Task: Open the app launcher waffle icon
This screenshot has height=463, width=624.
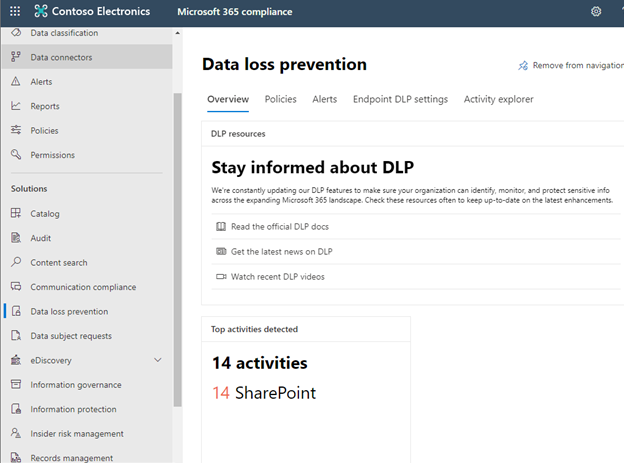Action: click(15, 11)
